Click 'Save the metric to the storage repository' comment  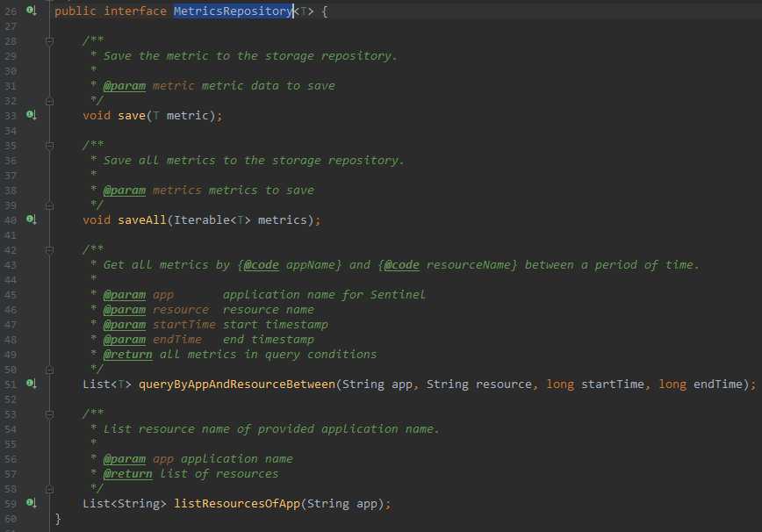[250, 56]
